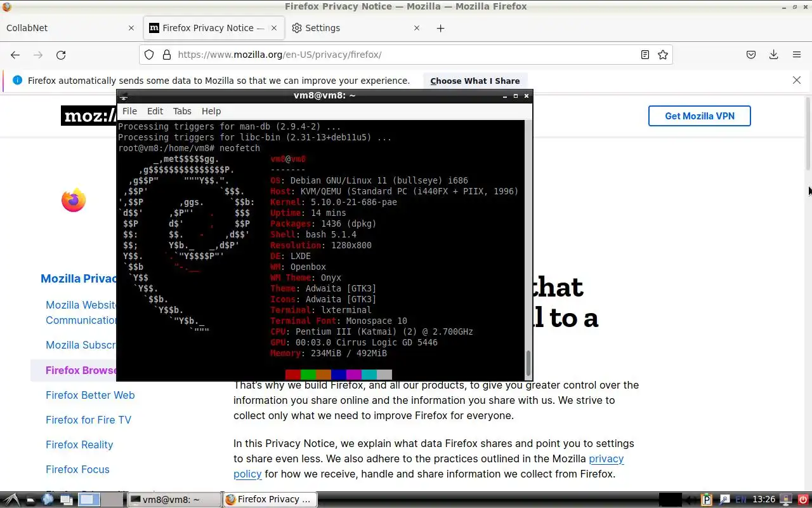Follow the privacy policy link in the paragraph
The height and width of the screenshot is (508, 812).
606,458
